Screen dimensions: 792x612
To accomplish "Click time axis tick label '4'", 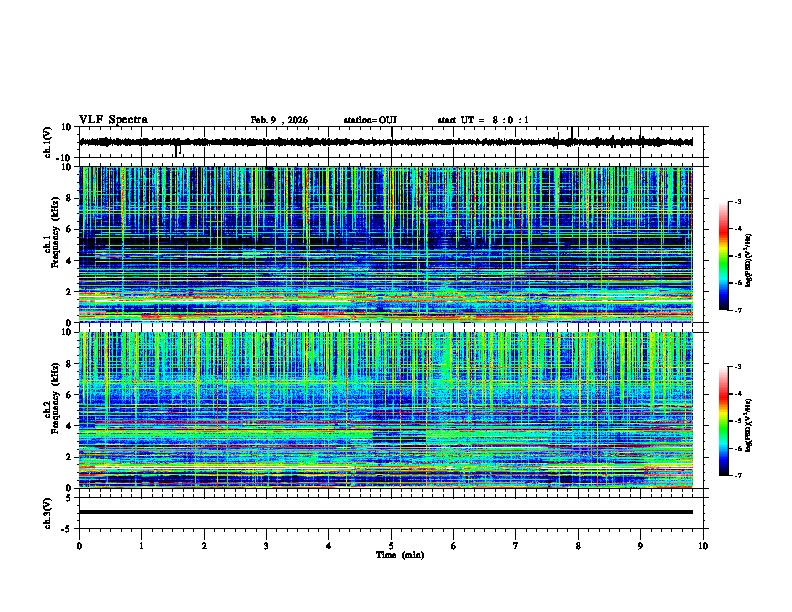I will pos(329,546).
